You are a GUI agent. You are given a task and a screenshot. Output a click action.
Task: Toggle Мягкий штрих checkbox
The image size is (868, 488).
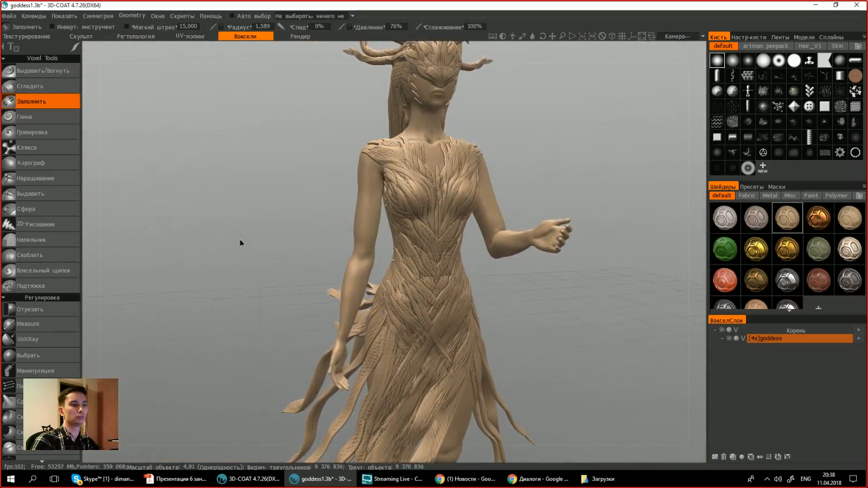pos(126,26)
